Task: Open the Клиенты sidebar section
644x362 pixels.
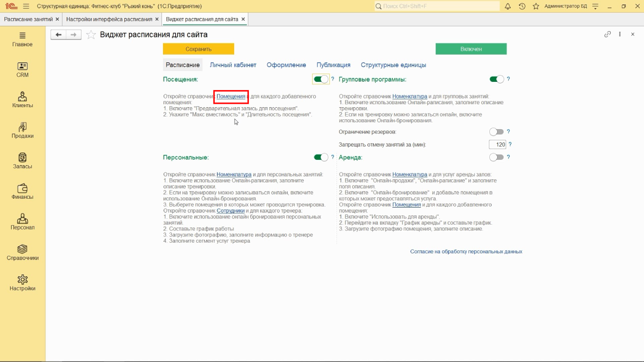Action: click(x=22, y=100)
